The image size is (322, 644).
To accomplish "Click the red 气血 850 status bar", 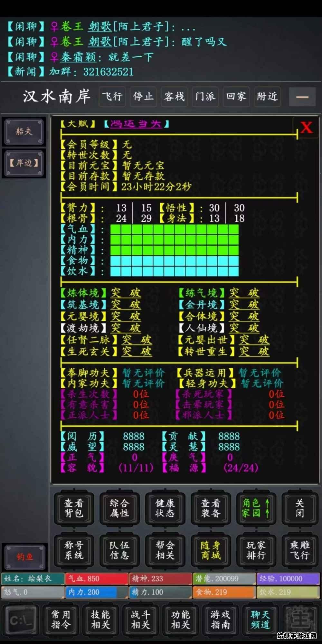I will (97, 579).
